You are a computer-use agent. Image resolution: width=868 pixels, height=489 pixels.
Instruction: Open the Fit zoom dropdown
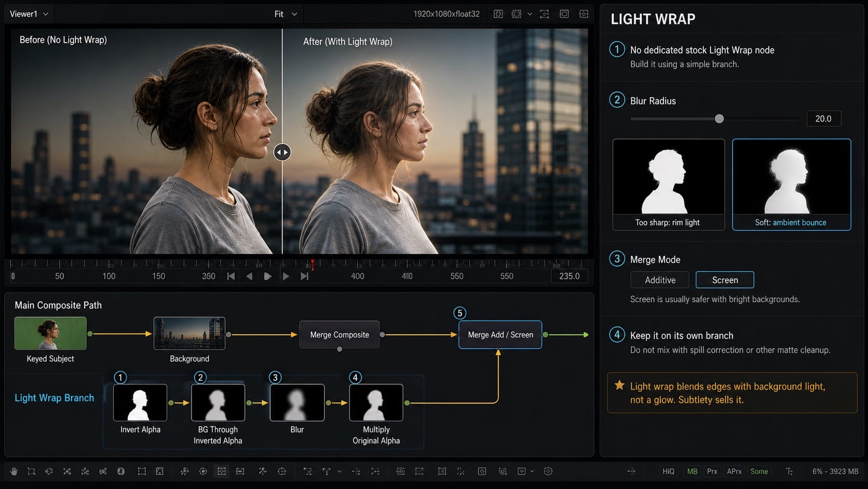click(286, 14)
